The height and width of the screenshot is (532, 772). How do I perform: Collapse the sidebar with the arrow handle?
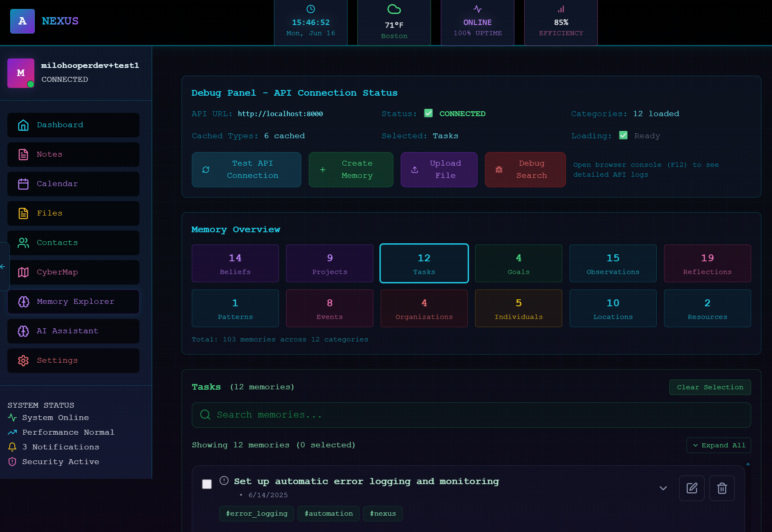[3, 267]
